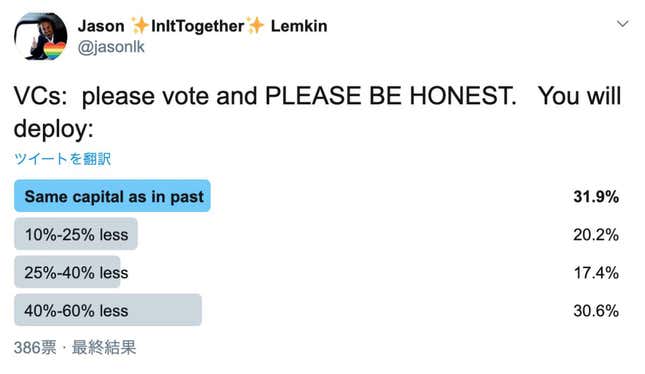Click the ツイートを翻訳 translate link
Viewport: 645px width, 374px height.
pos(62,158)
